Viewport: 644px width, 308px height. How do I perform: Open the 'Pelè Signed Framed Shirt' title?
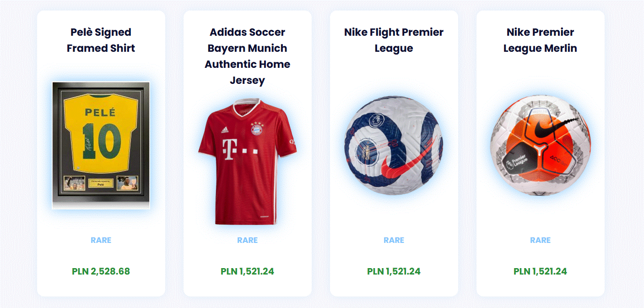[x=101, y=40]
